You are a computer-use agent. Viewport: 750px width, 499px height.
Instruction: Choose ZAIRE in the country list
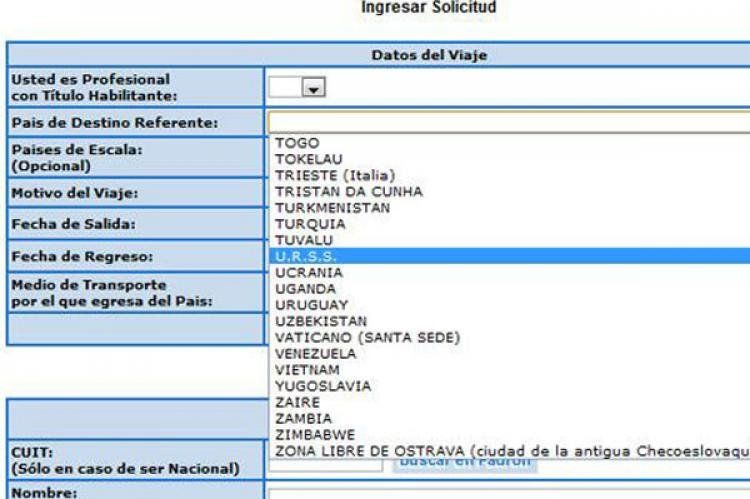[x=510, y=402]
